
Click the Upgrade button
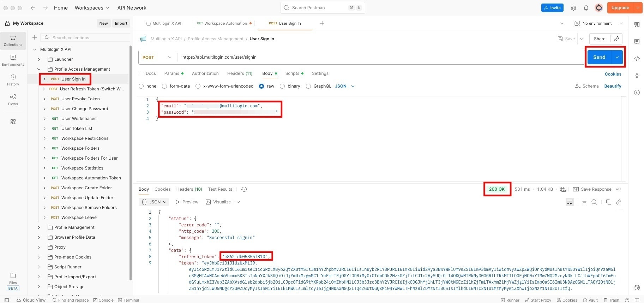620,8
